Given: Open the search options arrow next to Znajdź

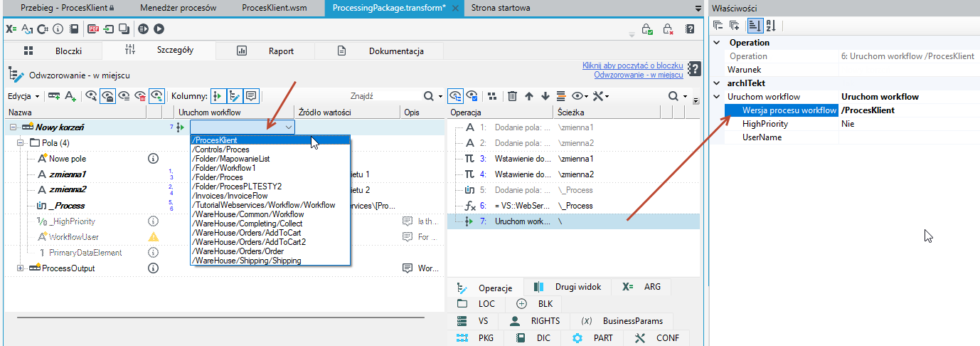Looking at the screenshot, I should point(442,96).
